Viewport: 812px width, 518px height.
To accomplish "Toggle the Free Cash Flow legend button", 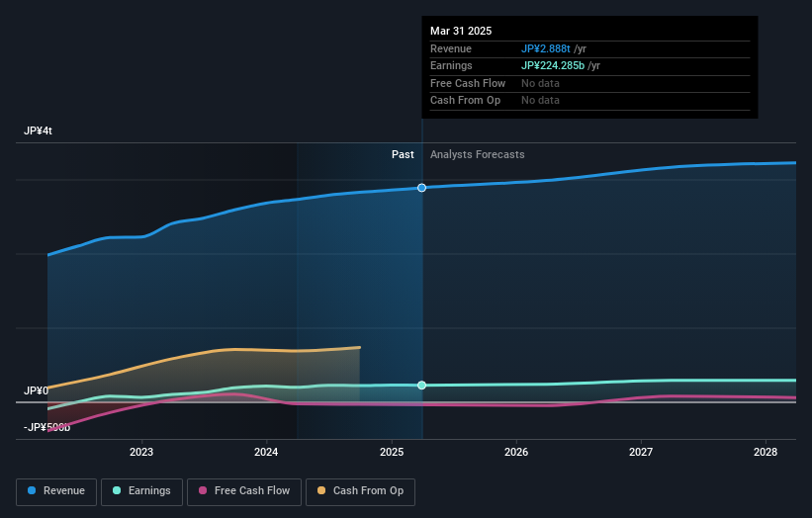I will tap(244, 491).
